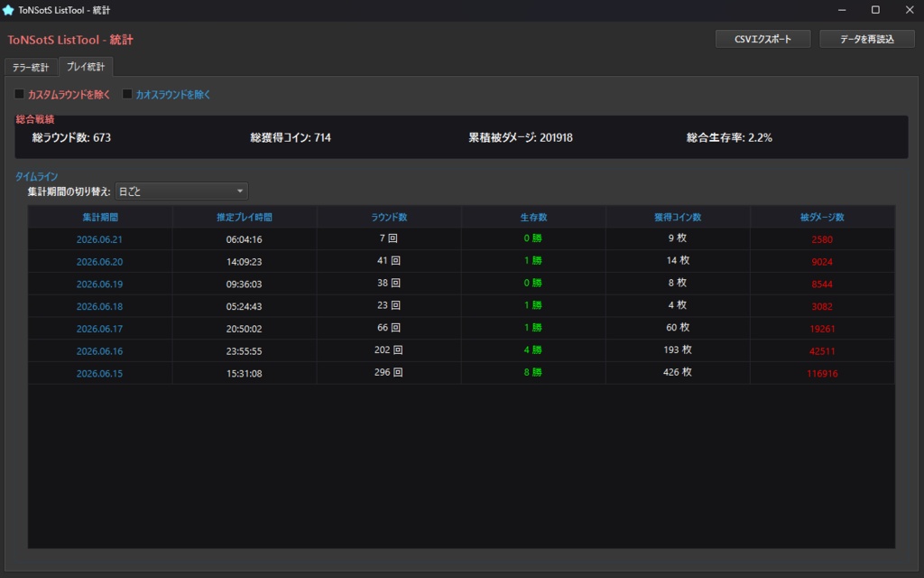924x578 pixels.
Task: Select the 2026.06.16 date cell
Action: (x=99, y=351)
